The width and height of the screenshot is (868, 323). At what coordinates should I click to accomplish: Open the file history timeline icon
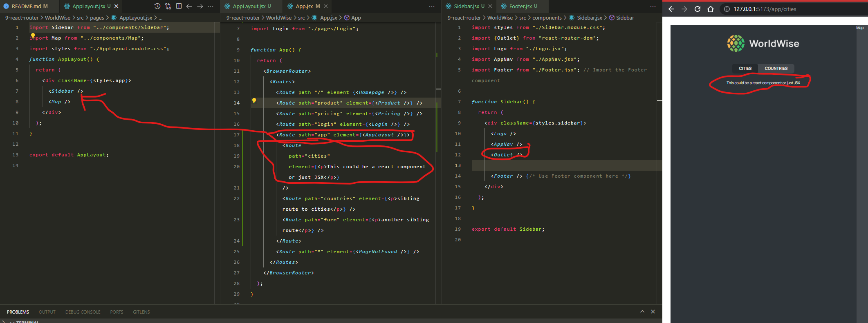(x=157, y=6)
